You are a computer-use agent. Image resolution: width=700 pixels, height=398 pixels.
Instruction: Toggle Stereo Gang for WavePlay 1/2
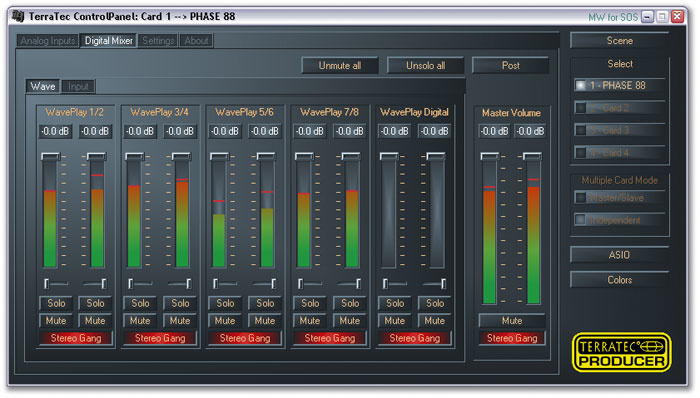76,338
